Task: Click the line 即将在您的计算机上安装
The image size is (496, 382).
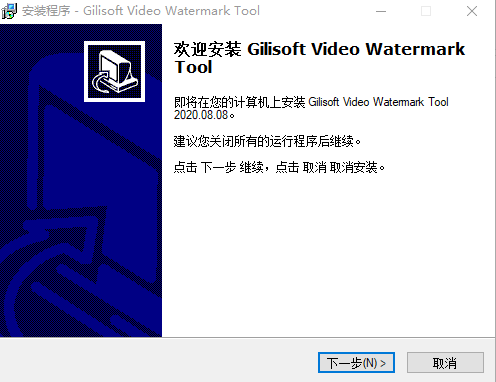Action: (x=239, y=102)
